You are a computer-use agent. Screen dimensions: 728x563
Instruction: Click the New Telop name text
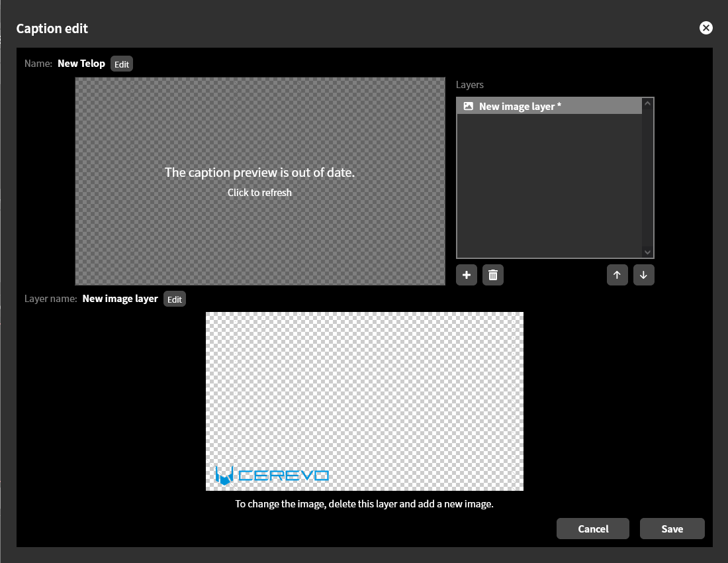point(81,64)
